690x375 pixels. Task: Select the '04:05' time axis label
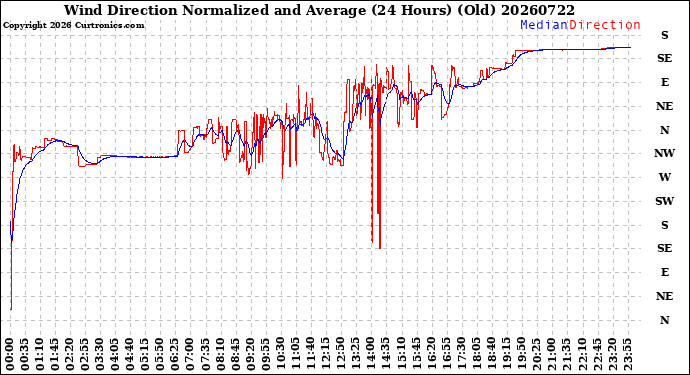coord(115,355)
